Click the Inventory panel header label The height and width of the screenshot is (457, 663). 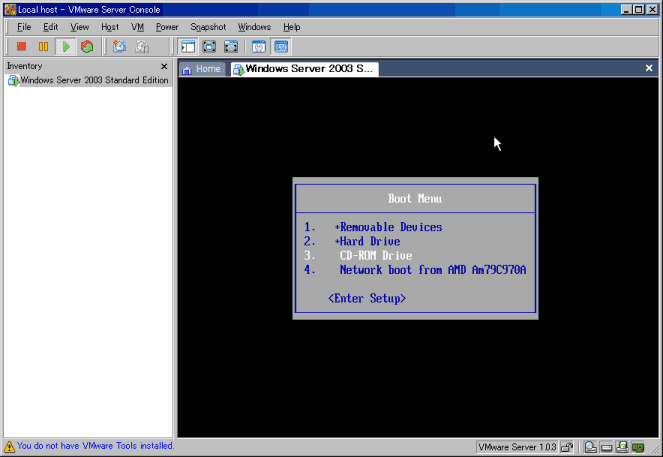(x=25, y=66)
